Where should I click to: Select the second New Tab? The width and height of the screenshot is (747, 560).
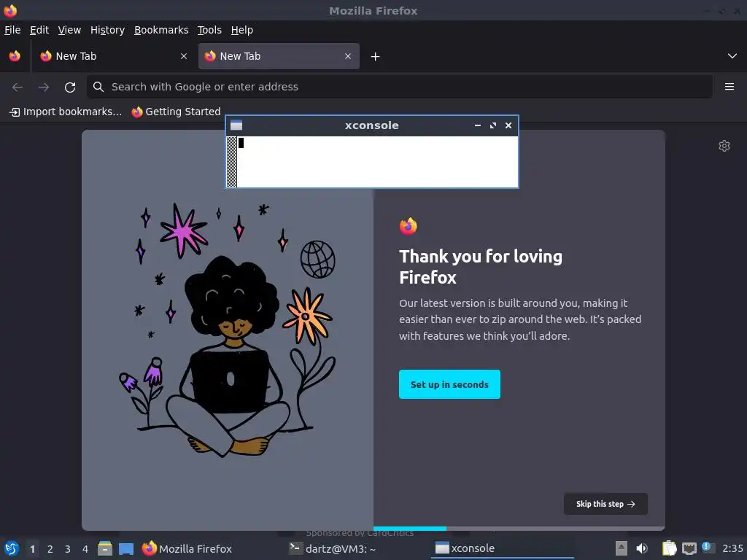(x=279, y=56)
